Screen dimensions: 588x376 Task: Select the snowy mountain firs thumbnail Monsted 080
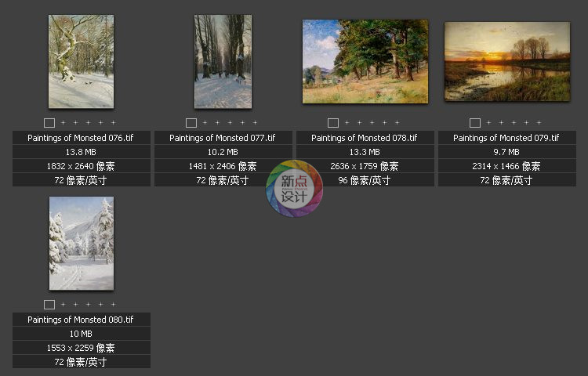[x=82, y=244]
